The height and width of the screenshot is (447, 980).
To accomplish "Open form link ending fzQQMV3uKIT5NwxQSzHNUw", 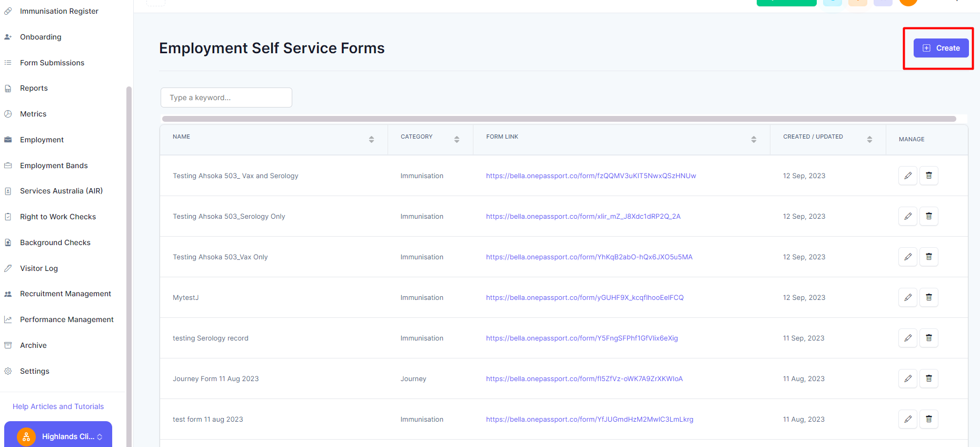I will pos(591,176).
